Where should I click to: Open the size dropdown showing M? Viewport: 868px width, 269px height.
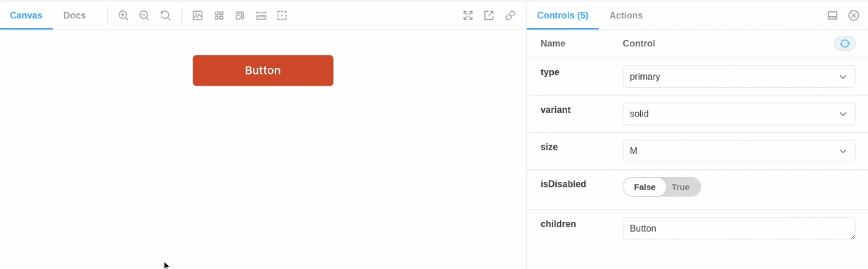pyautogui.click(x=739, y=151)
